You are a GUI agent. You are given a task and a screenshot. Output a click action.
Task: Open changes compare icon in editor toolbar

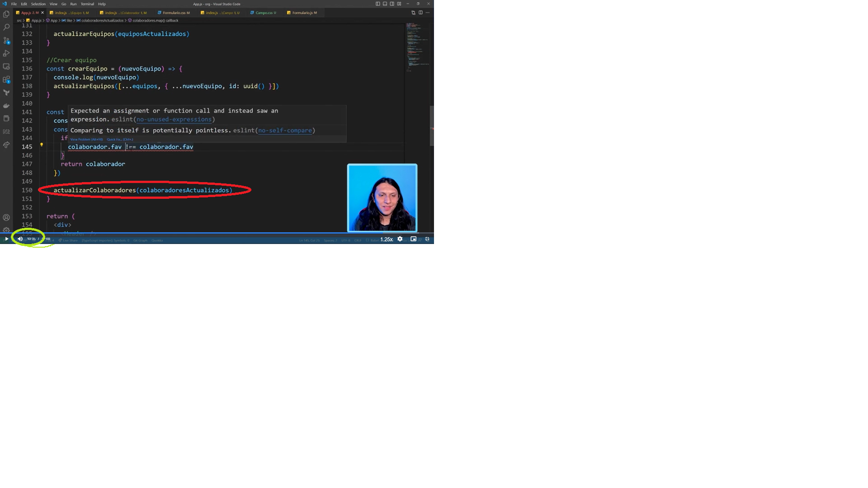tap(413, 13)
